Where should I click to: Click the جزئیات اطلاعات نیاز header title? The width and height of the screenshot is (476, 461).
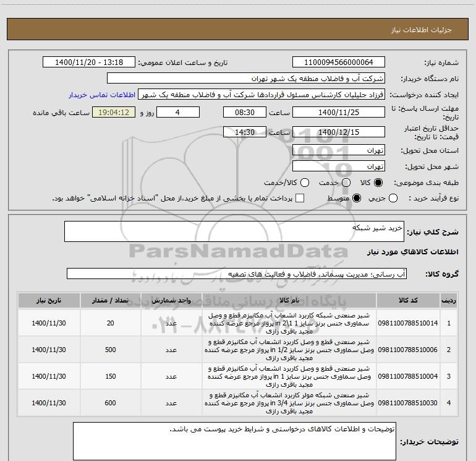(421, 30)
